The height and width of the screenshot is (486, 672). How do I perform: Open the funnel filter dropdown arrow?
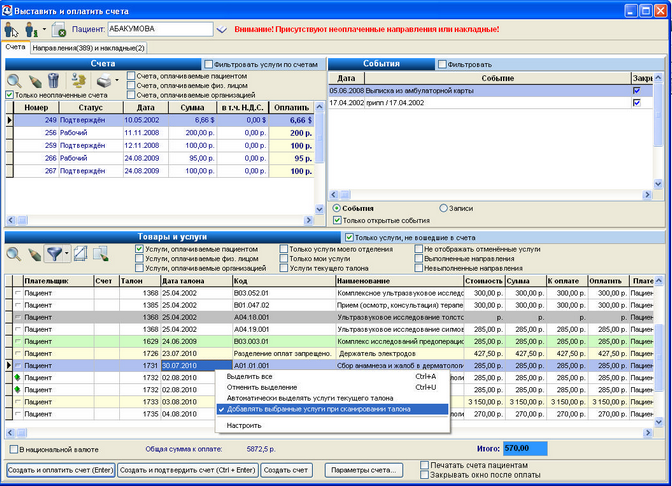coord(66,254)
